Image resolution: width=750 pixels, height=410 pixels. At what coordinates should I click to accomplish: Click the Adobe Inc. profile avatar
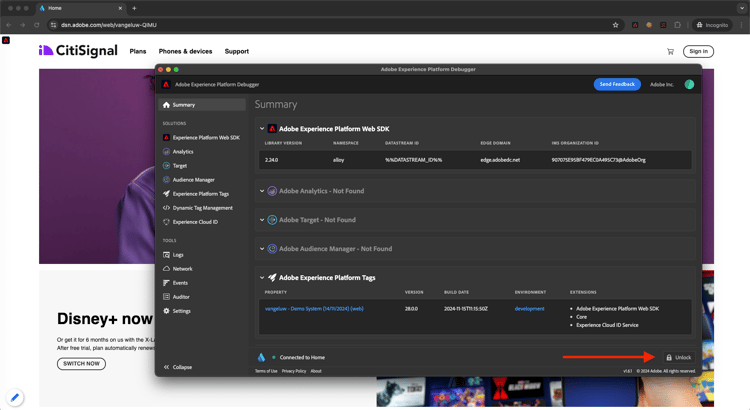point(689,85)
